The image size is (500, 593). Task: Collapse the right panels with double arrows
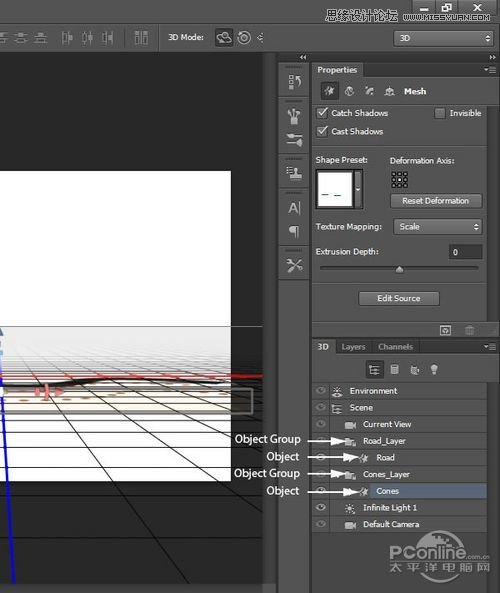[x=492, y=57]
